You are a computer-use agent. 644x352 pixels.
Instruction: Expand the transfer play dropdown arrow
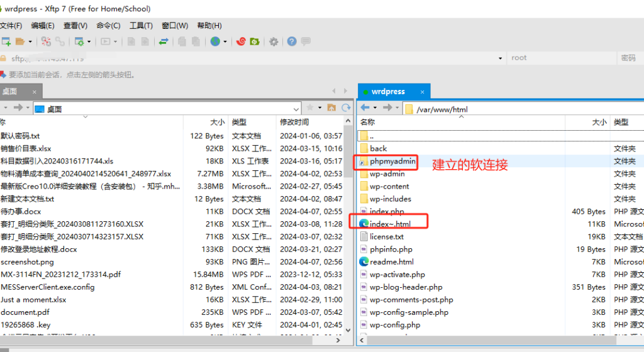point(116,41)
